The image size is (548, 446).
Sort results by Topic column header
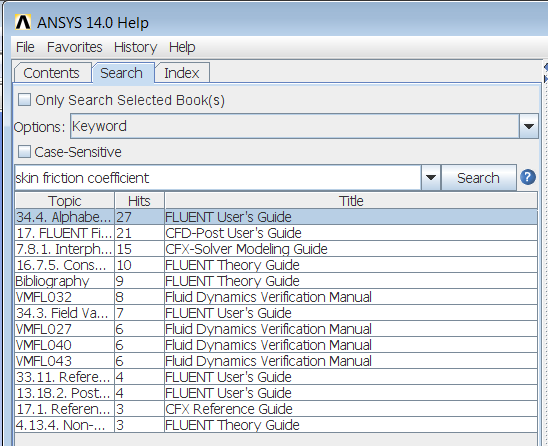point(65,201)
